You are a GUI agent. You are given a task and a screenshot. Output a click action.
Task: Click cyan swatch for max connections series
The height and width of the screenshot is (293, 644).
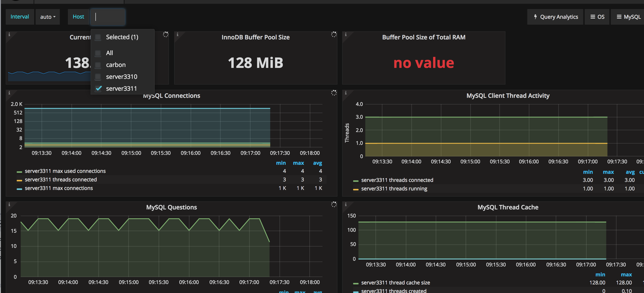tap(19, 189)
